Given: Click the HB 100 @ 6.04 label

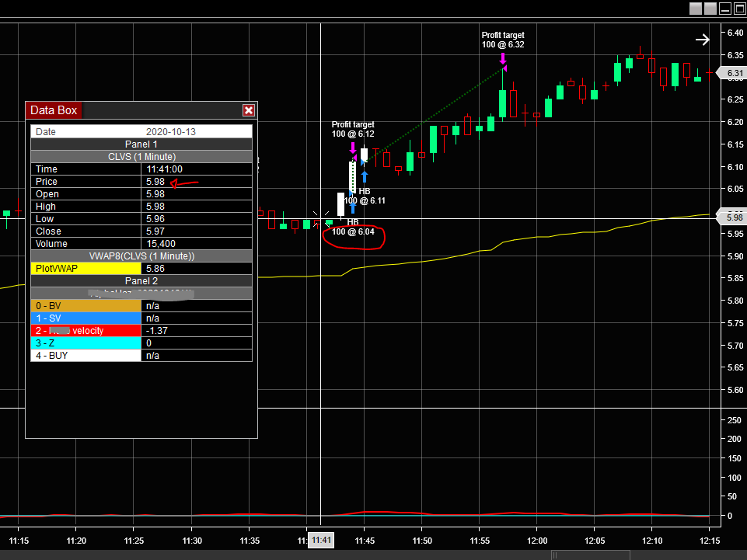Looking at the screenshot, I should point(353,227).
